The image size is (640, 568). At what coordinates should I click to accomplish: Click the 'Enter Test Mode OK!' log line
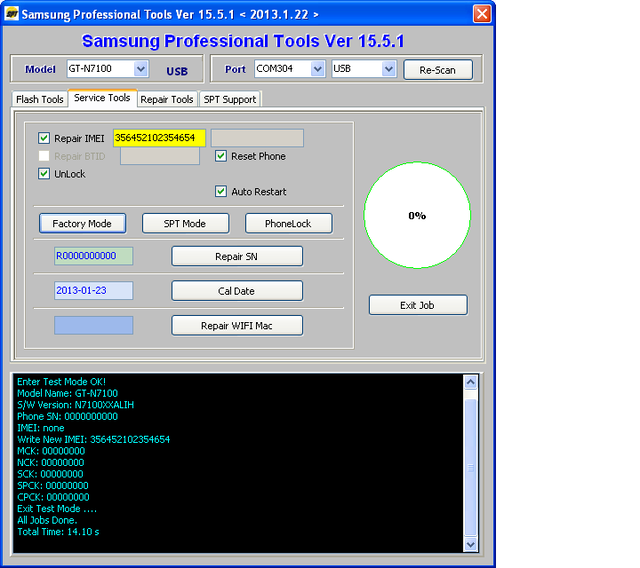(61, 382)
